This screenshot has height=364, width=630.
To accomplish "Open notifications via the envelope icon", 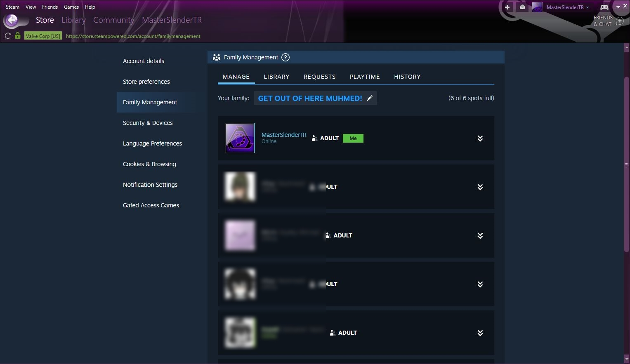I will click(522, 7).
